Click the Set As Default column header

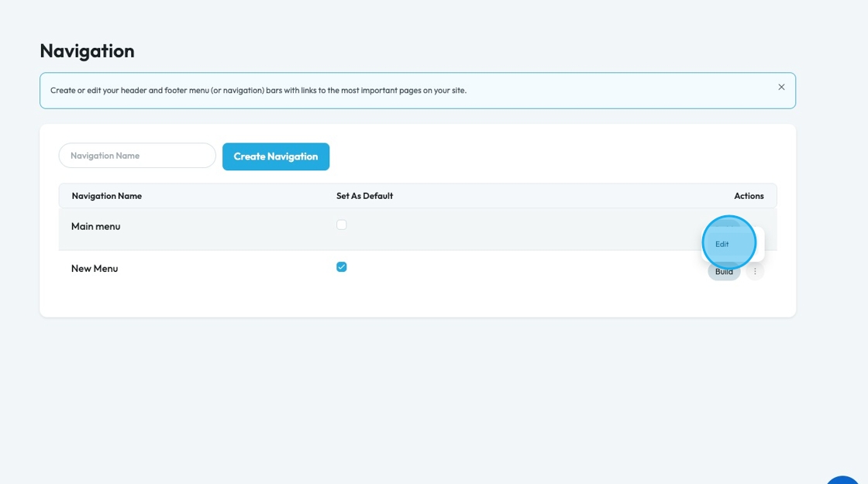(365, 196)
